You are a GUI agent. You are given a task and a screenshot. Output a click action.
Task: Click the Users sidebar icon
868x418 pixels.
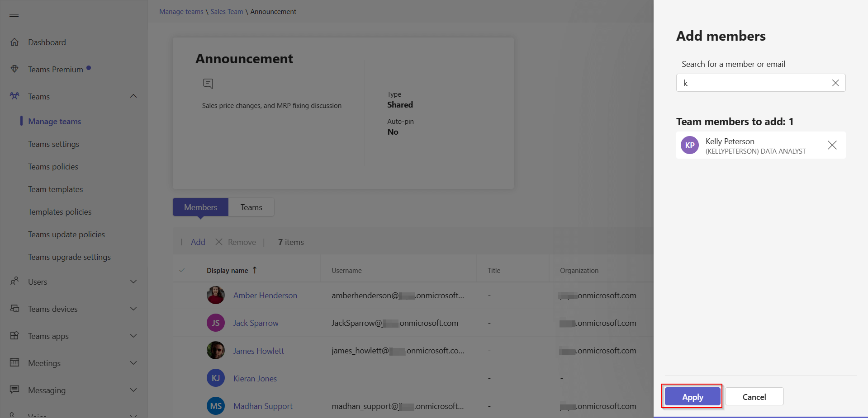click(x=15, y=281)
